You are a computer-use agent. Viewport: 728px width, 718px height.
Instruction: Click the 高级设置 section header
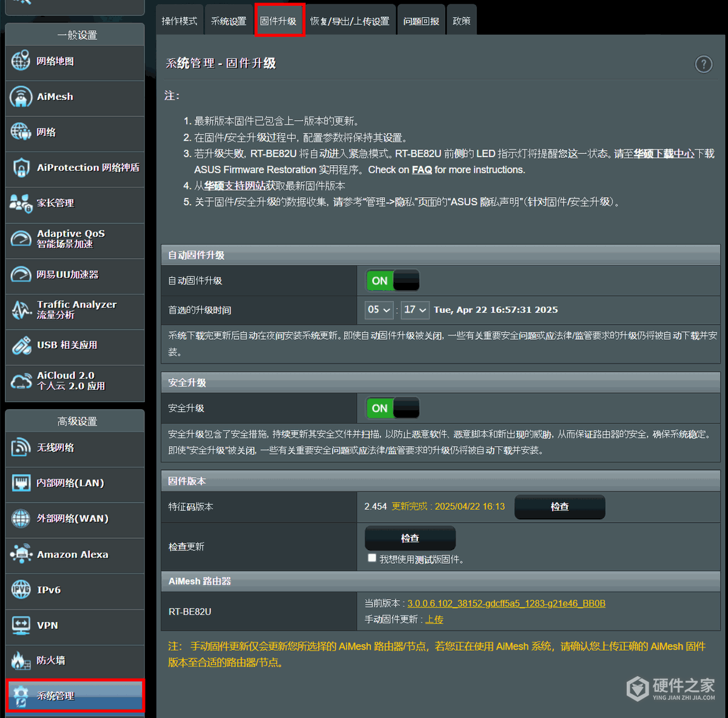click(75, 421)
